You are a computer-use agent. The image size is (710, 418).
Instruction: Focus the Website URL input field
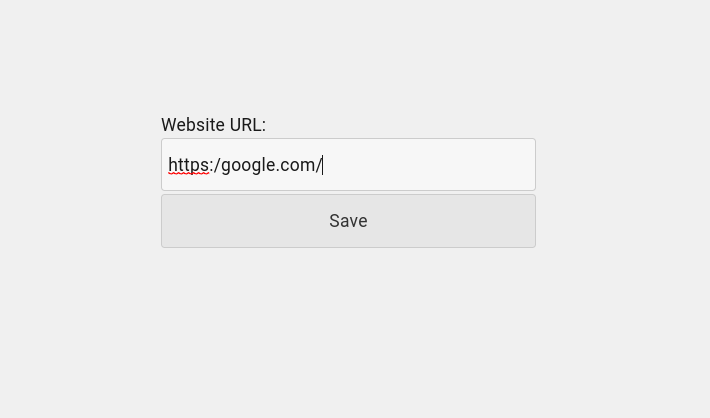tap(348, 164)
